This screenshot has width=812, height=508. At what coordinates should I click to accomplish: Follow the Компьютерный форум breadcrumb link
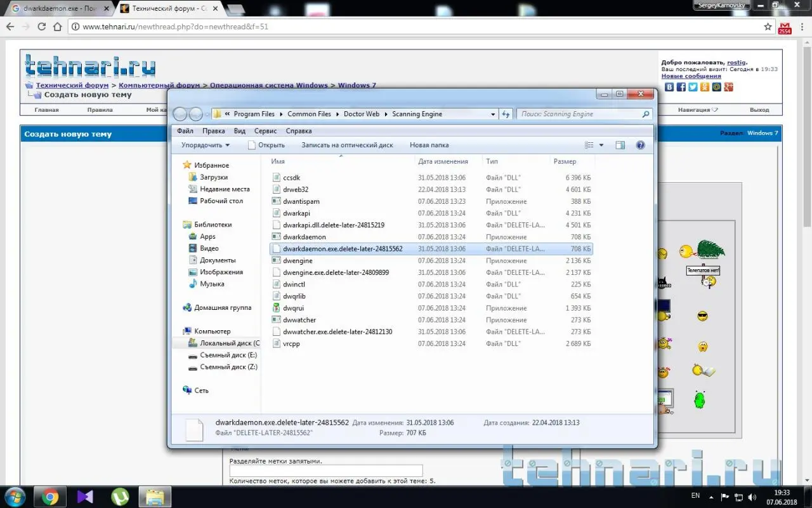(160, 86)
